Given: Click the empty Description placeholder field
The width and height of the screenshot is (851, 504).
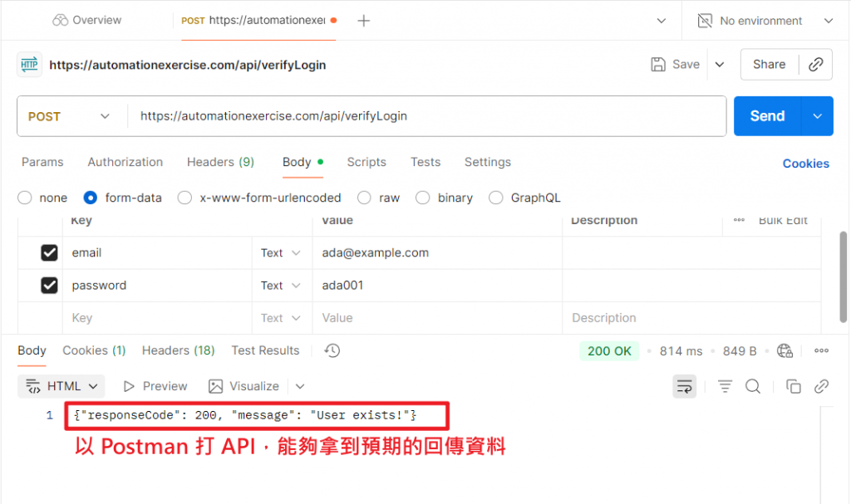Looking at the screenshot, I should (691, 318).
